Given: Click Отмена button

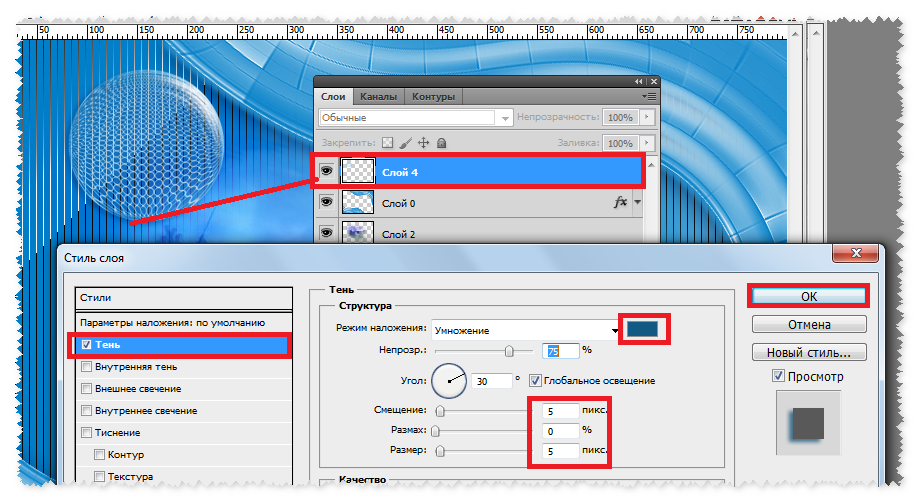Looking at the screenshot, I should click(x=809, y=325).
